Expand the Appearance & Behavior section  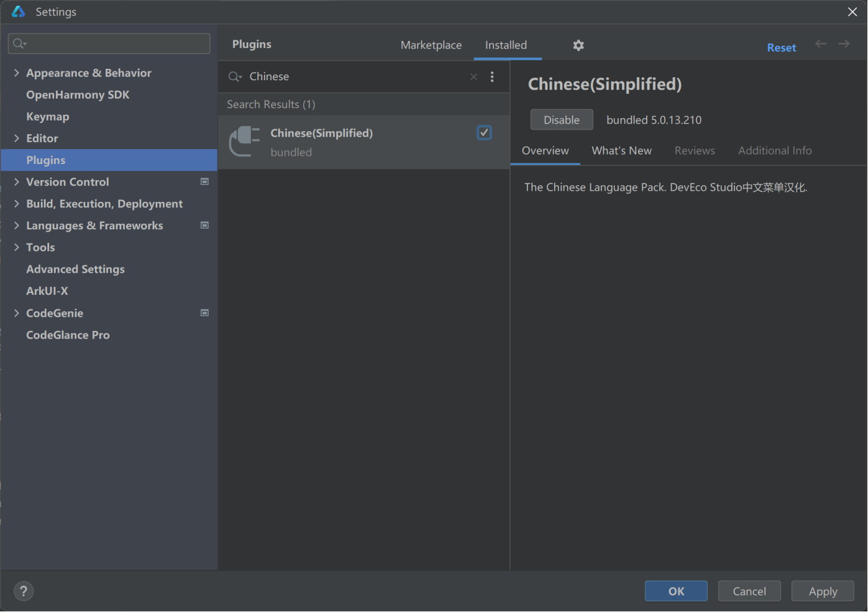point(17,72)
